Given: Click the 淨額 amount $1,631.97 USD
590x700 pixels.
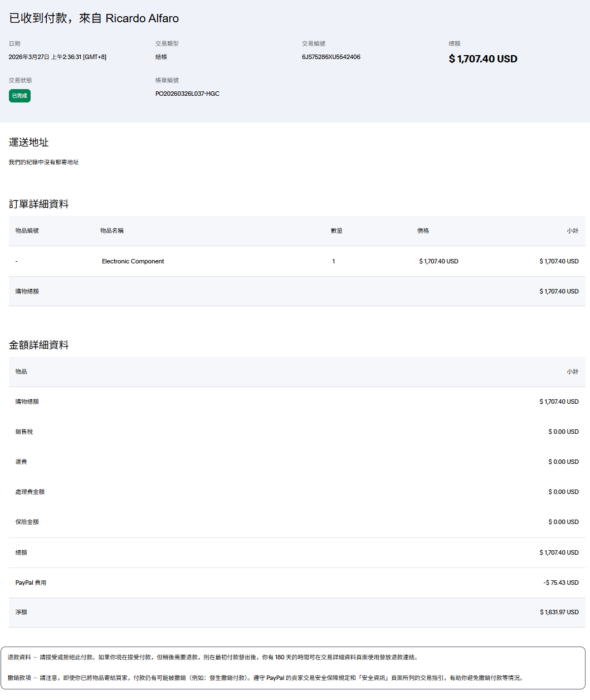Looking at the screenshot, I should point(559,612).
